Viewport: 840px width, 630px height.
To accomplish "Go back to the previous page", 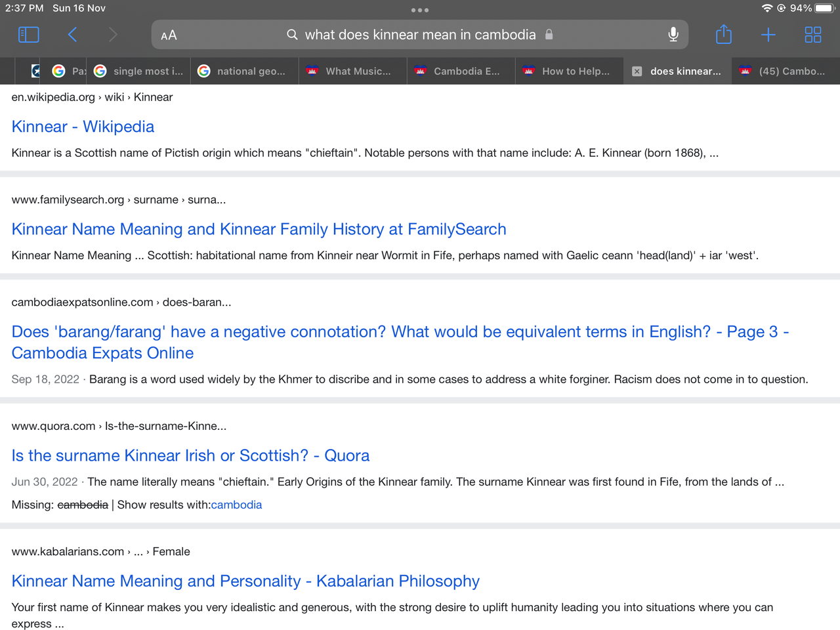I will click(72, 35).
